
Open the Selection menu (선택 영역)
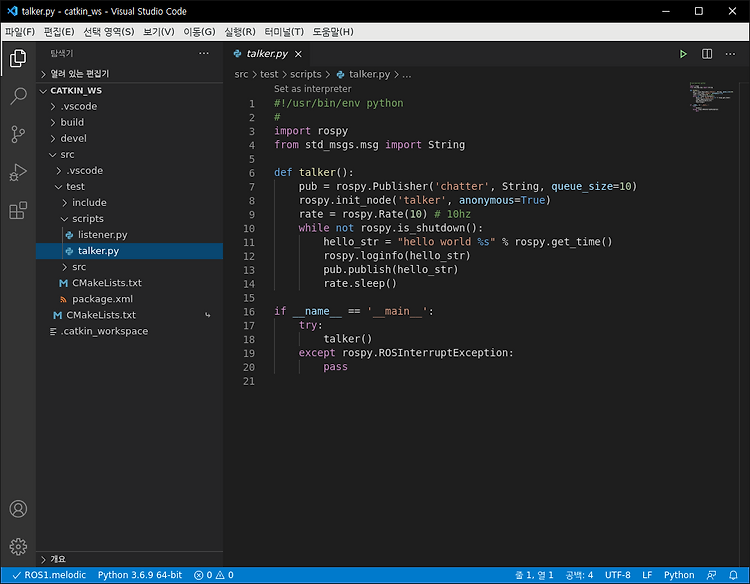pos(109,32)
